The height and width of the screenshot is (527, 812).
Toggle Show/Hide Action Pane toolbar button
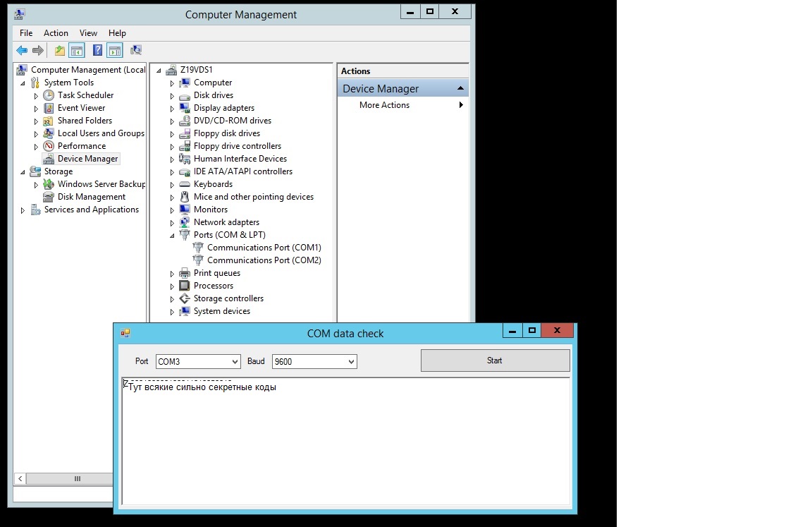click(115, 50)
